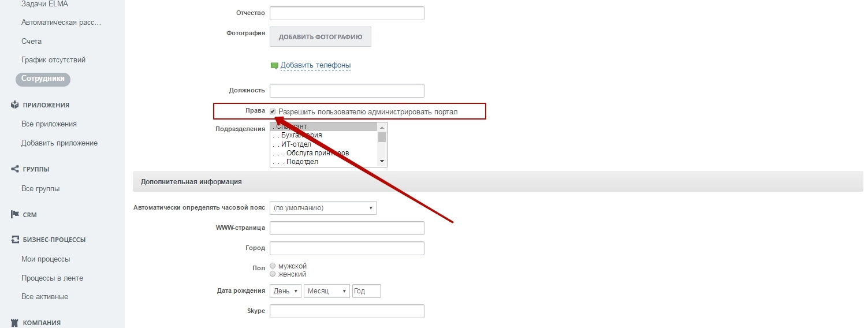Enable the portal administration rights checkbox
Image resolution: width=868 pixels, height=328 pixels.
coord(273,111)
